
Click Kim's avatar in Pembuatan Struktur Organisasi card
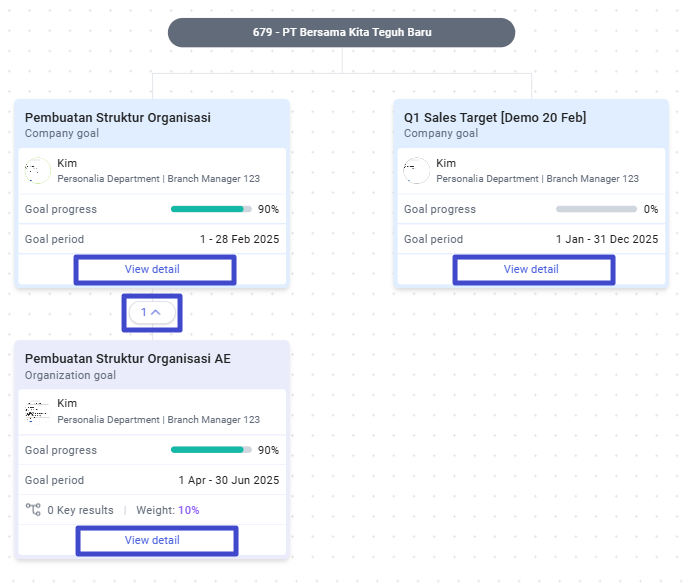(38, 171)
